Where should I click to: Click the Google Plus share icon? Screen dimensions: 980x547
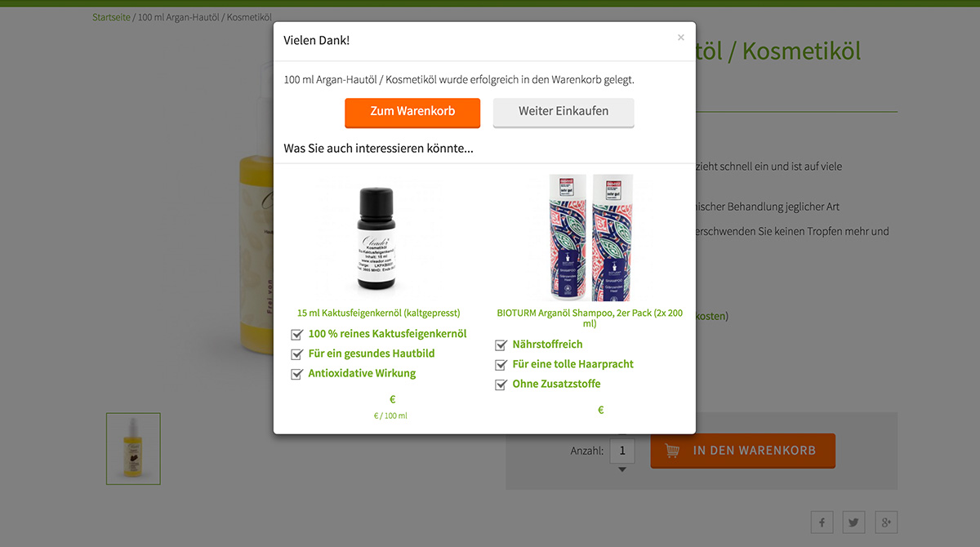(886, 523)
